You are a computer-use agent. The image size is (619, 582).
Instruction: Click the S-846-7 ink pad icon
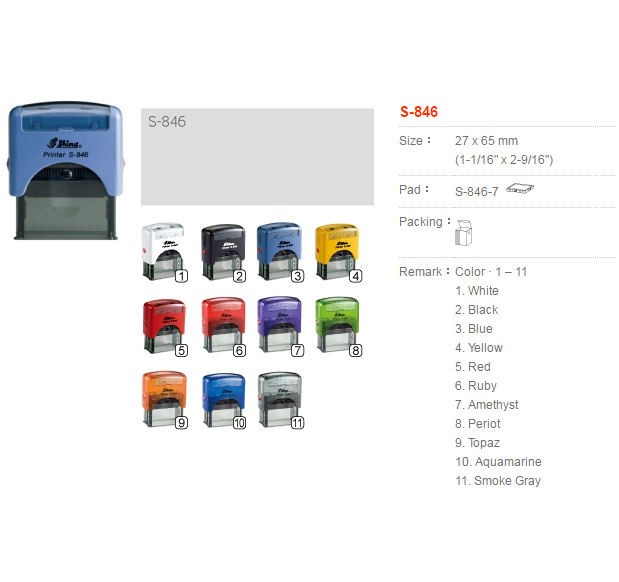(520, 188)
